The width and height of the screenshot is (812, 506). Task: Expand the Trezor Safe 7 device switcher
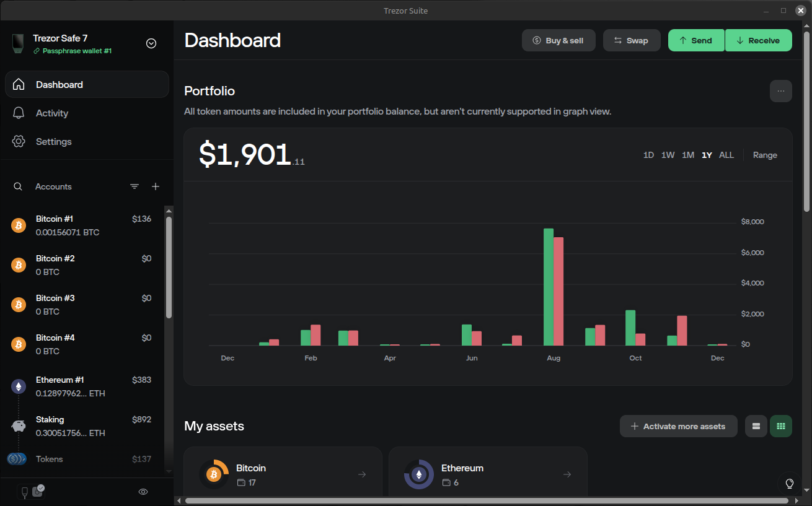coord(151,43)
